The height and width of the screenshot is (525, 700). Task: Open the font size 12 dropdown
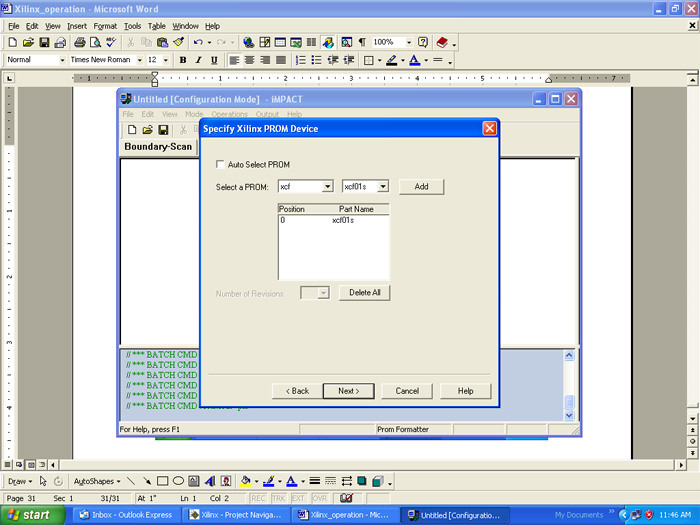(166, 60)
